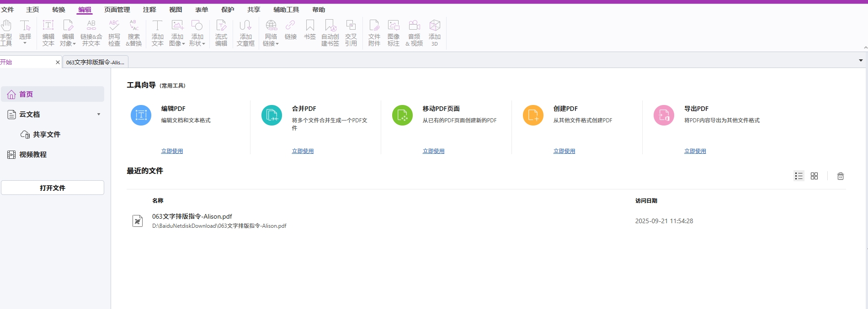The image size is (868, 309).
Task: Switch to the 主页 Home ribbon tab
Action: tap(32, 10)
